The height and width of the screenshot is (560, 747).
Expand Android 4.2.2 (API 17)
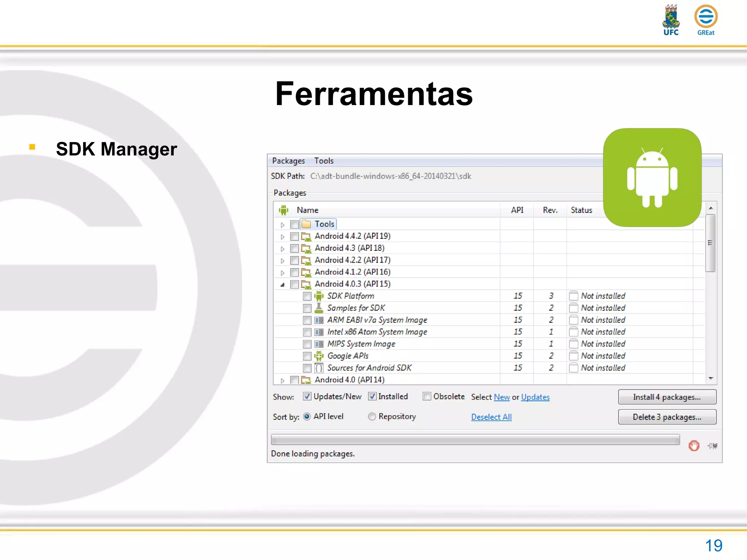pyautogui.click(x=282, y=261)
